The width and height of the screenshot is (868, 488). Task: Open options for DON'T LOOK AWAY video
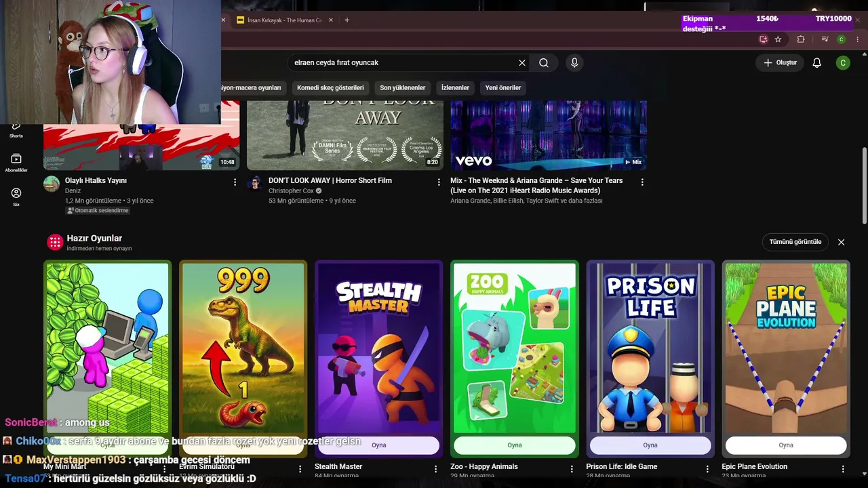pyautogui.click(x=439, y=182)
